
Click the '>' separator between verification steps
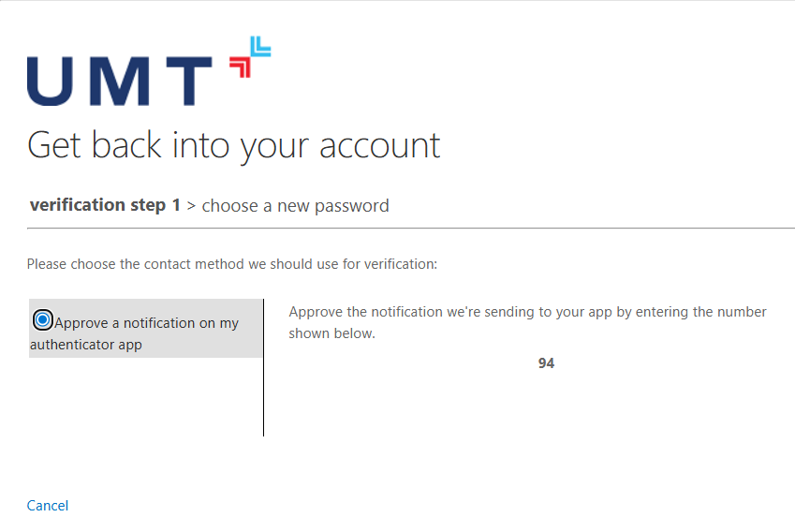191,205
